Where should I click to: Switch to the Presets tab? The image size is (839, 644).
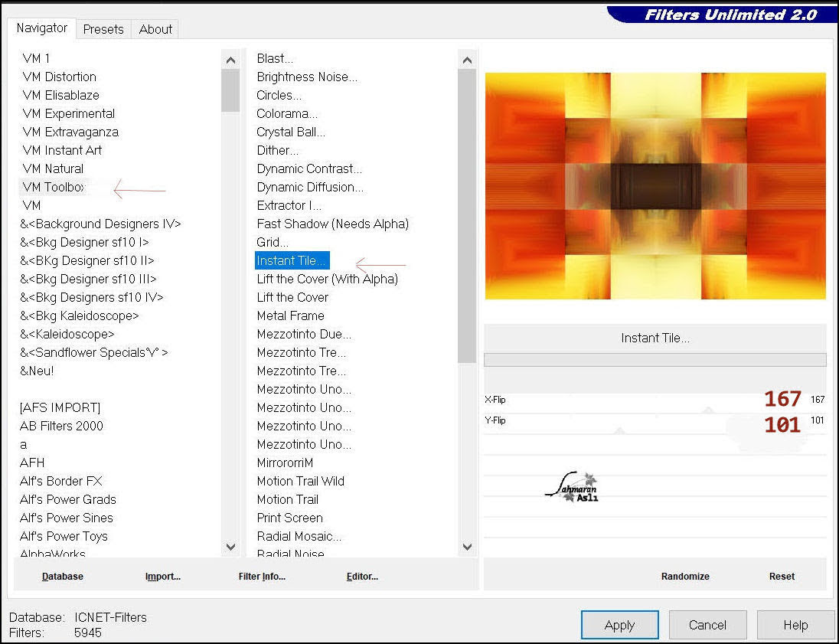coord(103,29)
